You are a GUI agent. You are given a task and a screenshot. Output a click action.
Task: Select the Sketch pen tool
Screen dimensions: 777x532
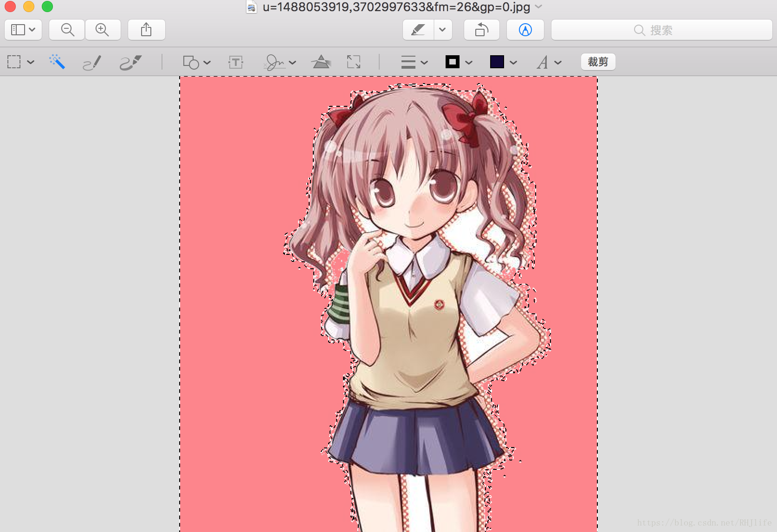click(92, 62)
